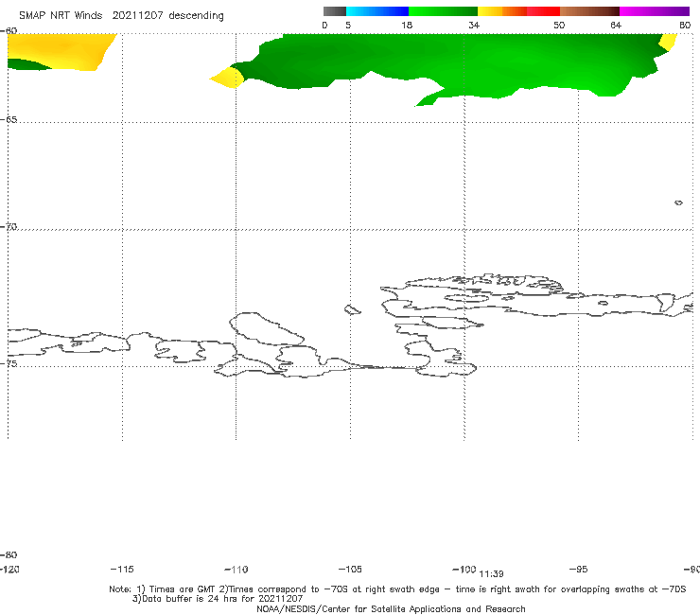Image resolution: width=700 pixels, height=615 pixels.
Task: Click the yellow-orange segment of the color scale
Action: point(502,11)
